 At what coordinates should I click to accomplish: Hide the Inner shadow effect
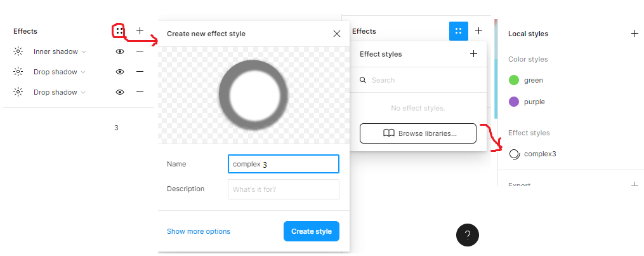click(120, 51)
